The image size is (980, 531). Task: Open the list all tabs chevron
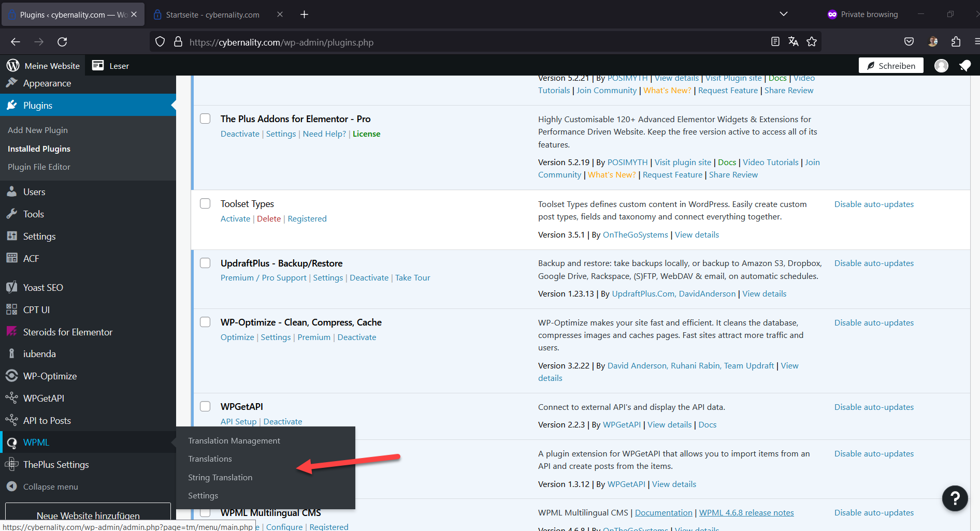click(784, 14)
